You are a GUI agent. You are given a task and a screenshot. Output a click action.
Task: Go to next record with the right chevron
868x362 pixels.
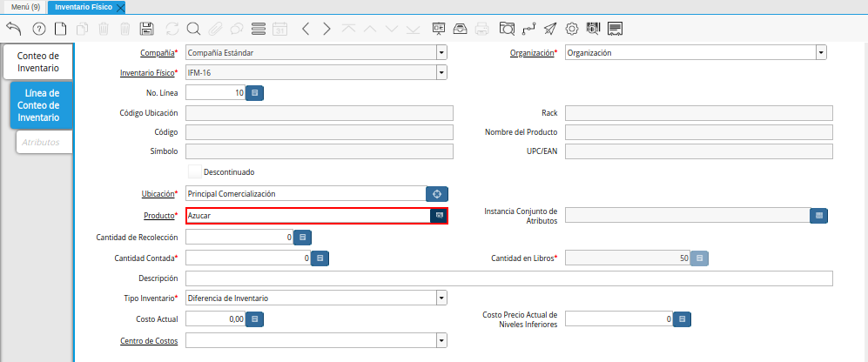tap(326, 29)
